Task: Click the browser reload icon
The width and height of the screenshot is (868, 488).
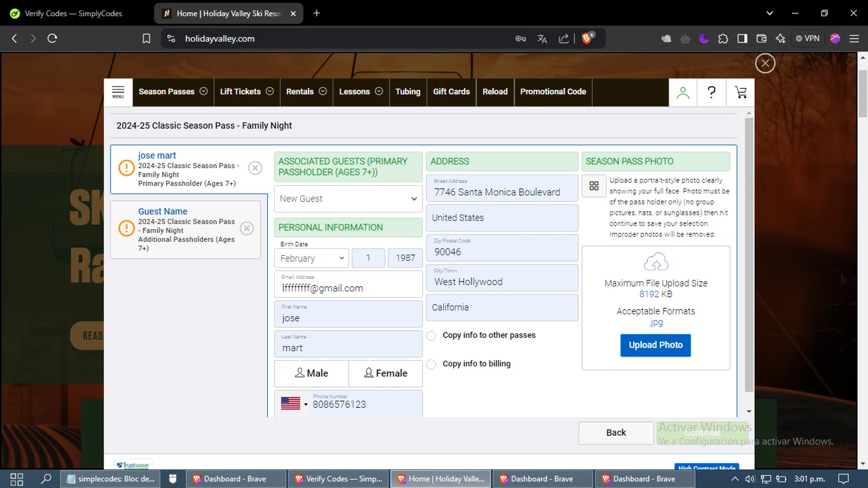Action: tap(52, 38)
